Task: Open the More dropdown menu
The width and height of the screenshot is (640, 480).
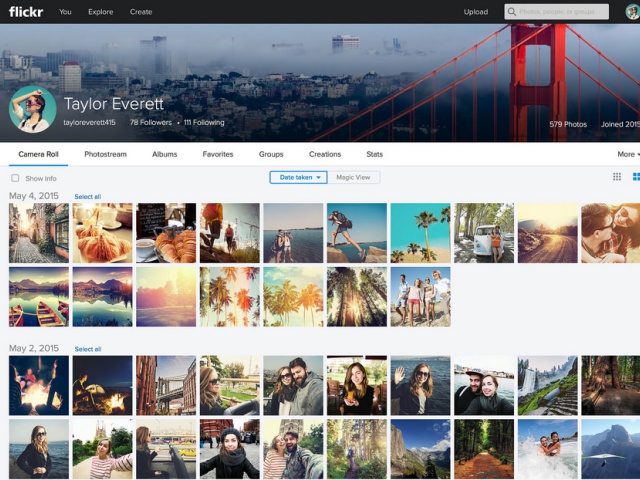Action: click(627, 154)
